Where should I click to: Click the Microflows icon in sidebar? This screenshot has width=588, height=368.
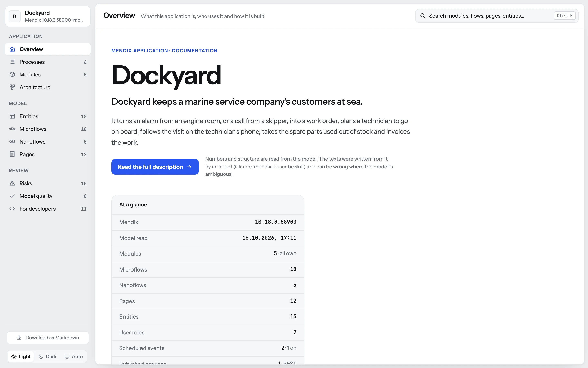[12, 129]
